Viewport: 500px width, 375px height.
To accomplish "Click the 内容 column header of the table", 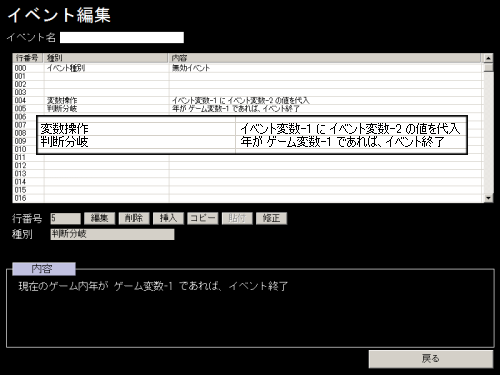I will pos(324,58).
